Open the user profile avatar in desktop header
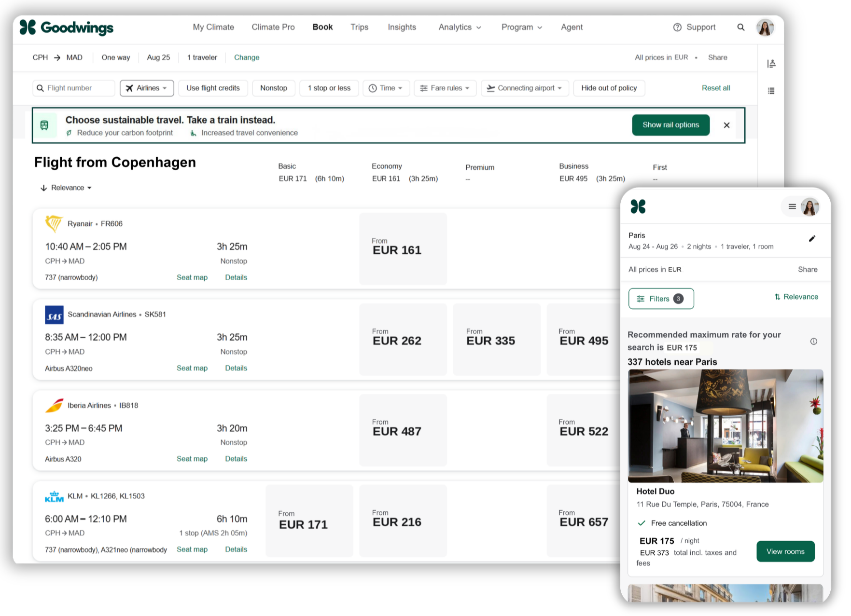This screenshot has width=851, height=616. click(766, 27)
